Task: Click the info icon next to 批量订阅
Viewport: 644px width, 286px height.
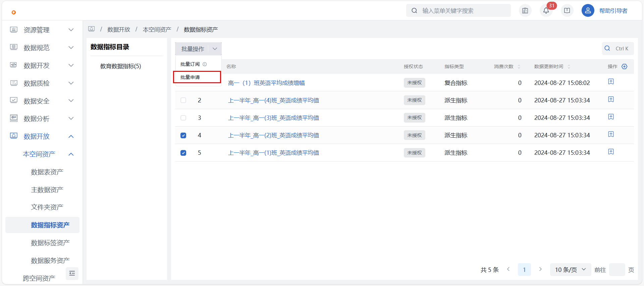Action: [x=205, y=64]
